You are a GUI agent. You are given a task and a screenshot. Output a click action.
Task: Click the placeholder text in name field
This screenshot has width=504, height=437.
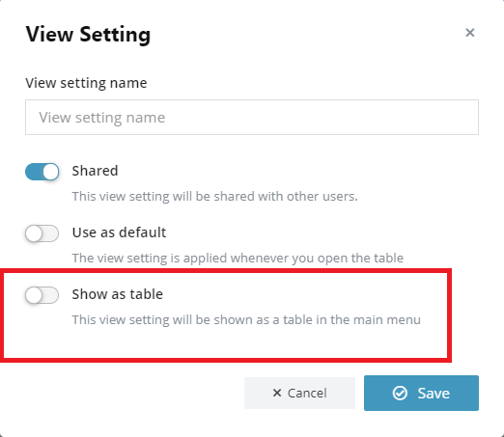(x=102, y=118)
